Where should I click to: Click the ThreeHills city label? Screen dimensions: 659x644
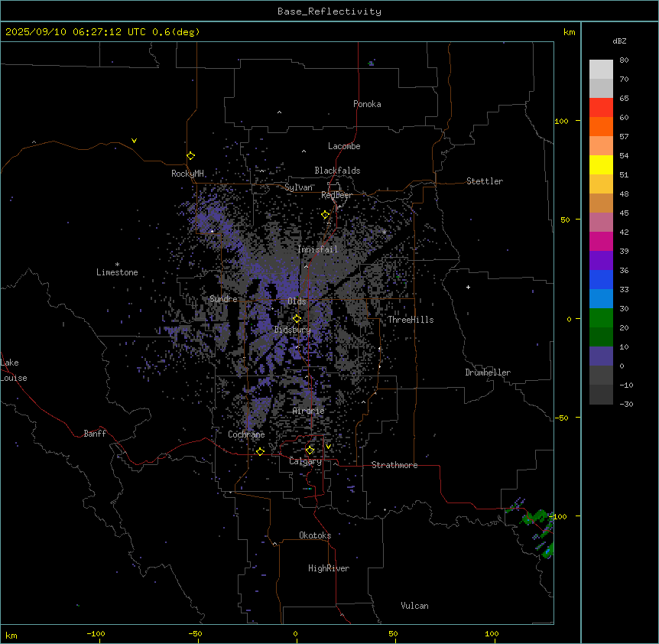411,320
